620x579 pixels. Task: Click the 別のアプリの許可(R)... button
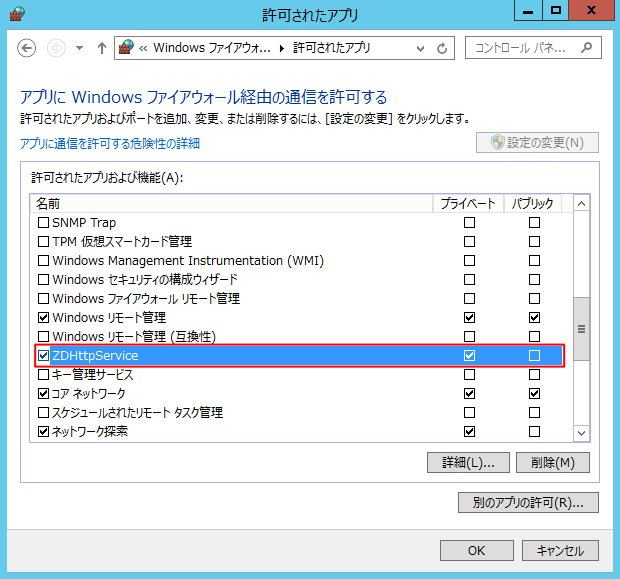coord(528,503)
